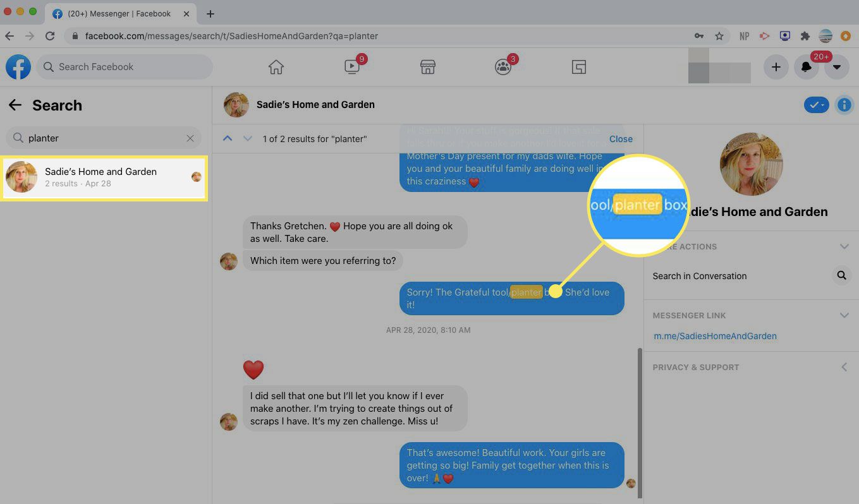The height and width of the screenshot is (504, 859).
Task: Click 'Thanks Gretchen' message bubble
Action: pyautogui.click(x=355, y=232)
